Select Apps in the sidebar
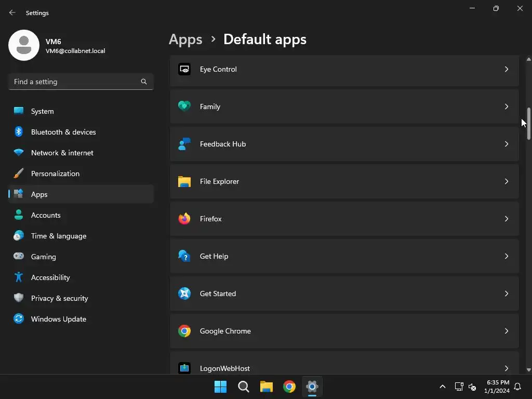 point(81,194)
